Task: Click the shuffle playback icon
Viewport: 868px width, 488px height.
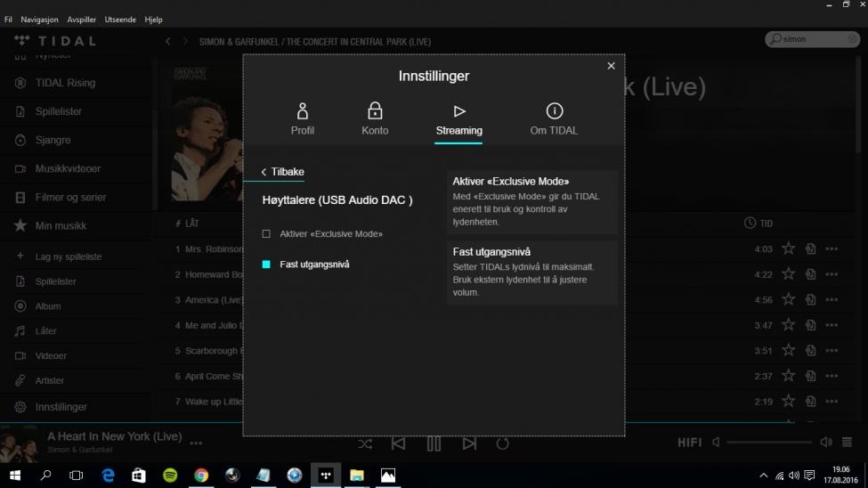Action: coord(365,443)
